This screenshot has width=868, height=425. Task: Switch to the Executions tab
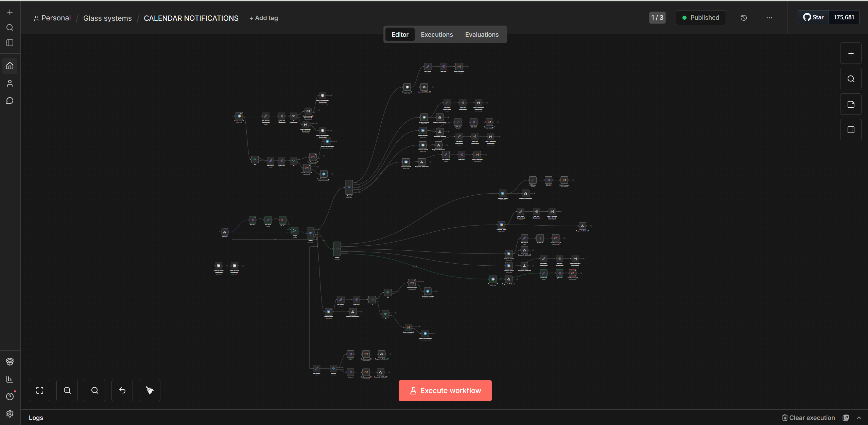click(x=437, y=34)
